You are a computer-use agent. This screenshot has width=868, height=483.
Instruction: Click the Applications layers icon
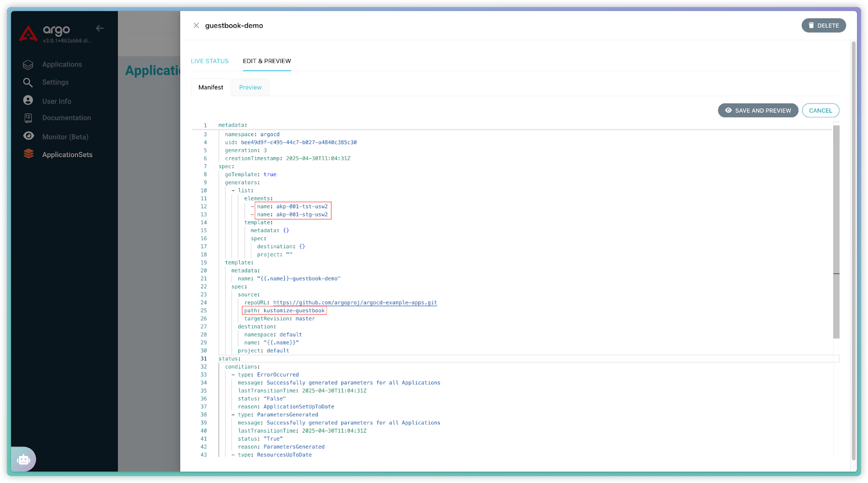pos(28,65)
